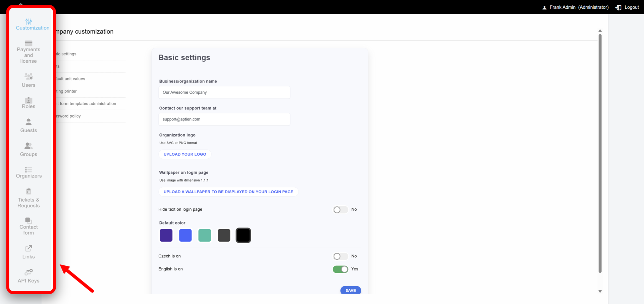Select the teal green default color swatch
The image size is (644, 304).
205,235
